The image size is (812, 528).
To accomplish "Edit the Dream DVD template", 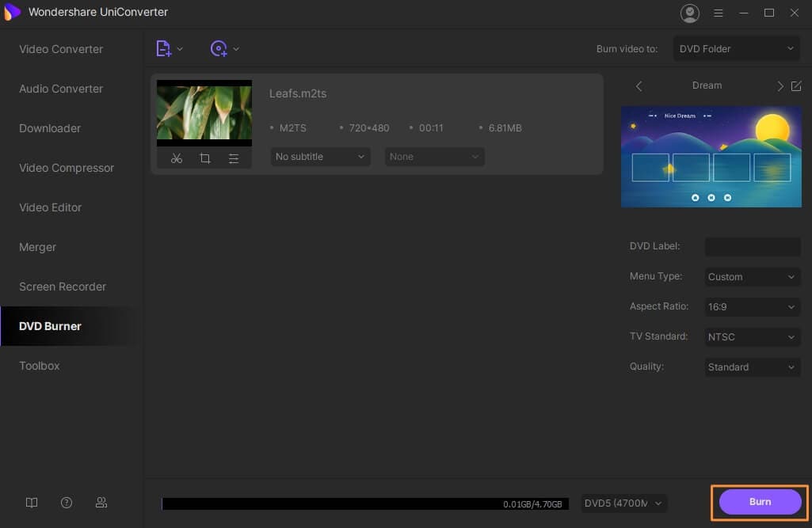I will tap(796, 86).
